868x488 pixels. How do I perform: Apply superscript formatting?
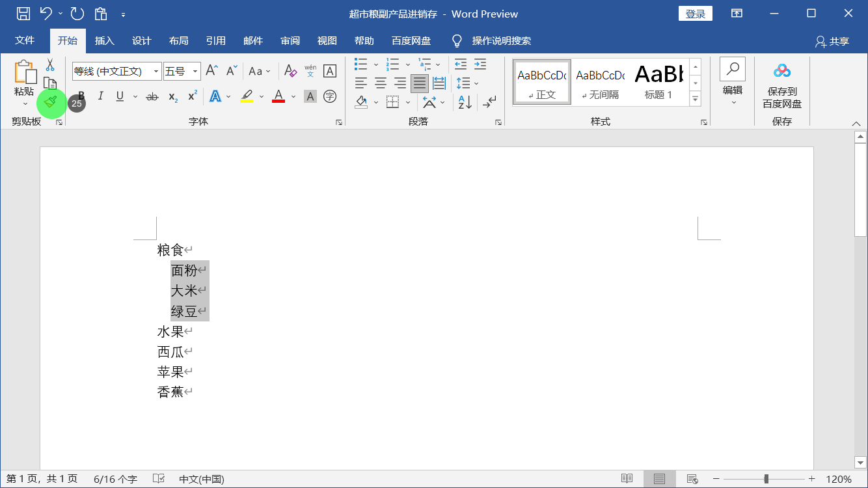tap(192, 96)
